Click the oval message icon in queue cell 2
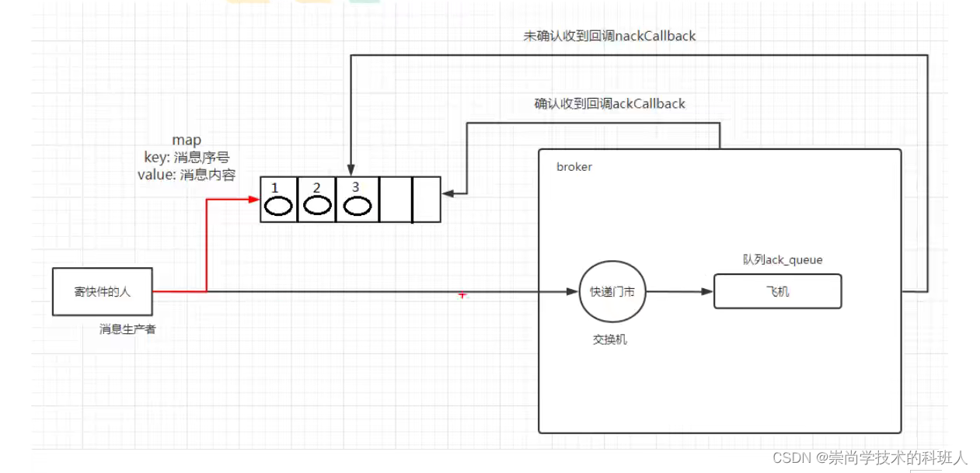 [316, 204]
